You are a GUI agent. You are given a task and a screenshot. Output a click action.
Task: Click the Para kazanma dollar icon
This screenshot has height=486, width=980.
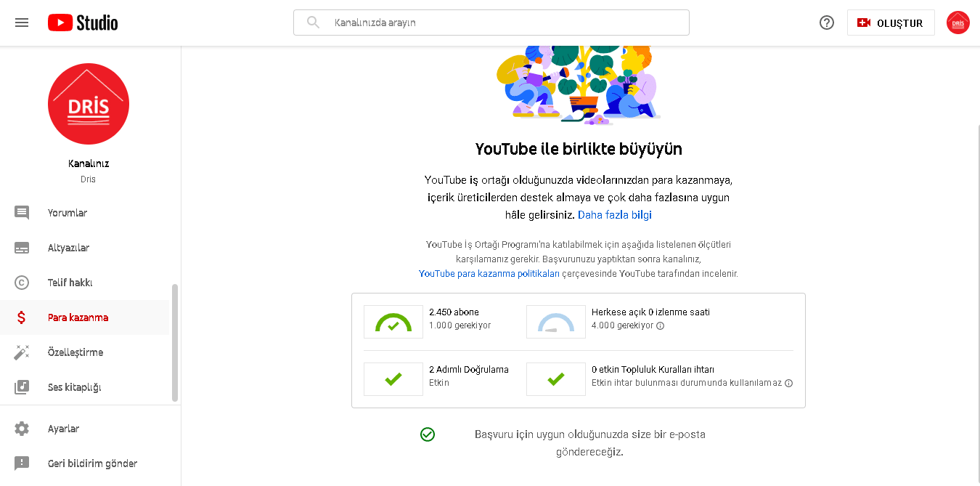coord(22,317)
